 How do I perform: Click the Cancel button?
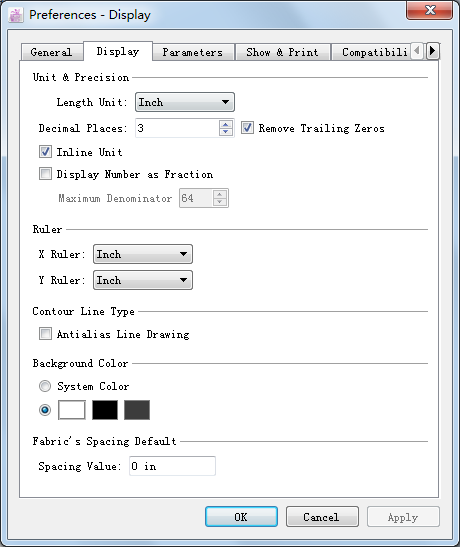(x=322, y=517)
